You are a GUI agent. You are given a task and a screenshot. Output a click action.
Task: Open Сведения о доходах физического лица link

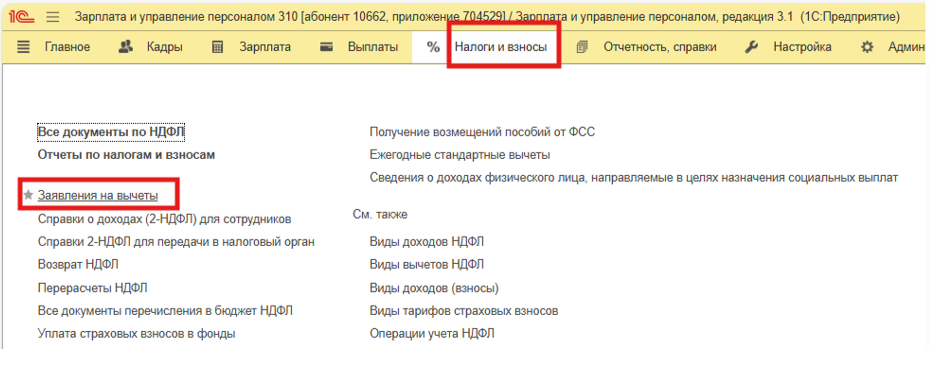coord(634,177)
